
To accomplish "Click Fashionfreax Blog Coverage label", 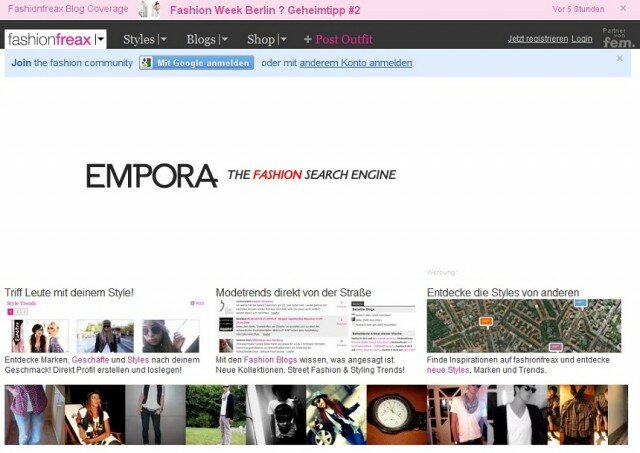I will coord(68,9).
